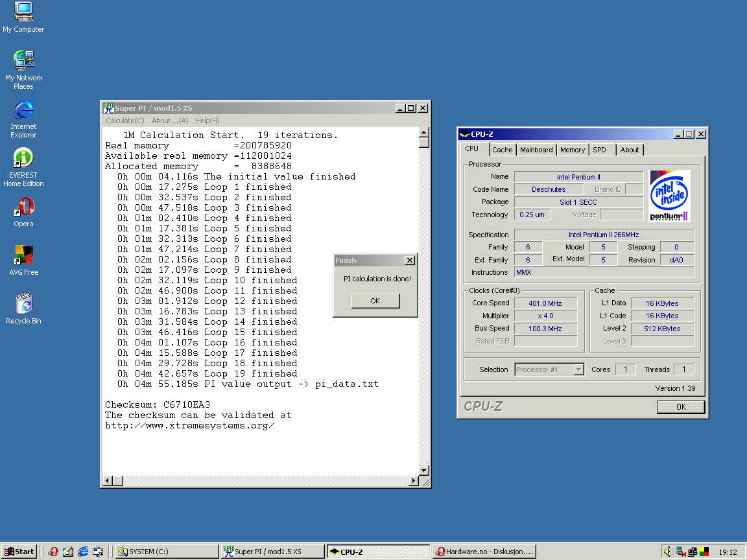Click the Deschutes code name value

549,189
